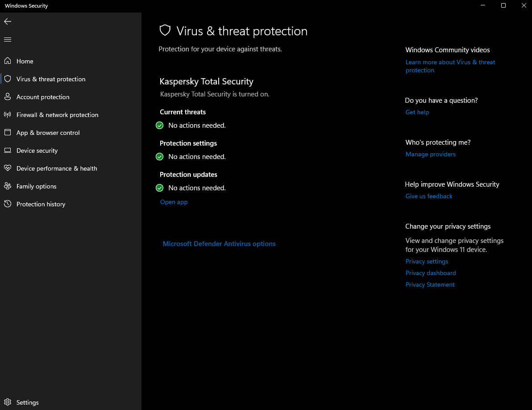Viewport: 532px width, 410px height.
Task: Click the Protection settings heading
Action: [x=188, y=143]
